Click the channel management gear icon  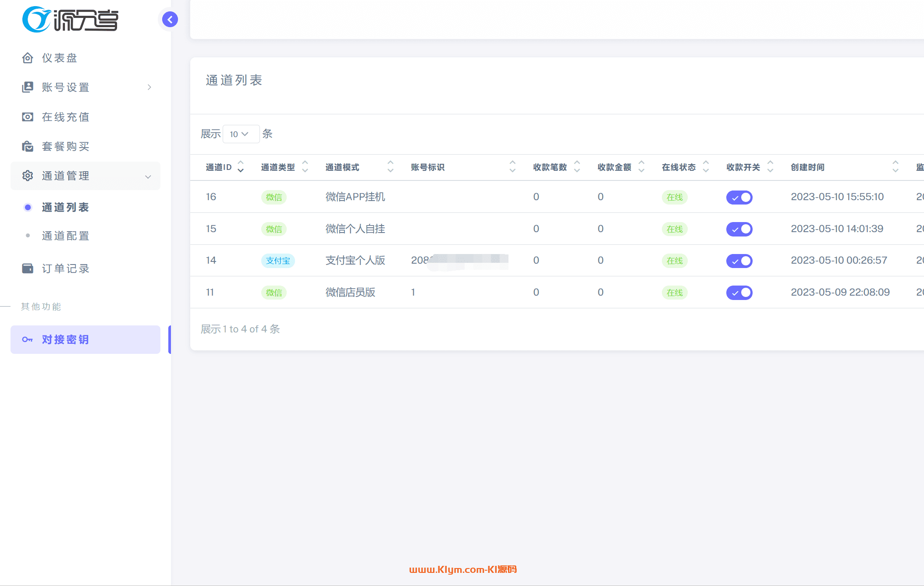(x=28, y=176)
